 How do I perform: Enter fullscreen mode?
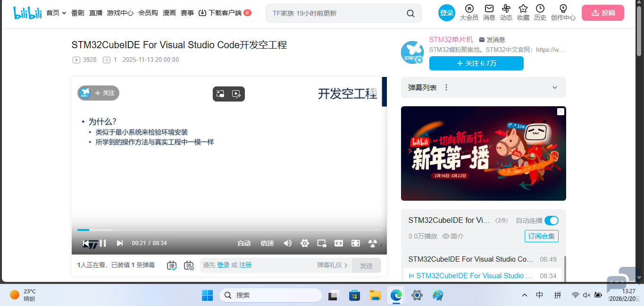[356, 243]
